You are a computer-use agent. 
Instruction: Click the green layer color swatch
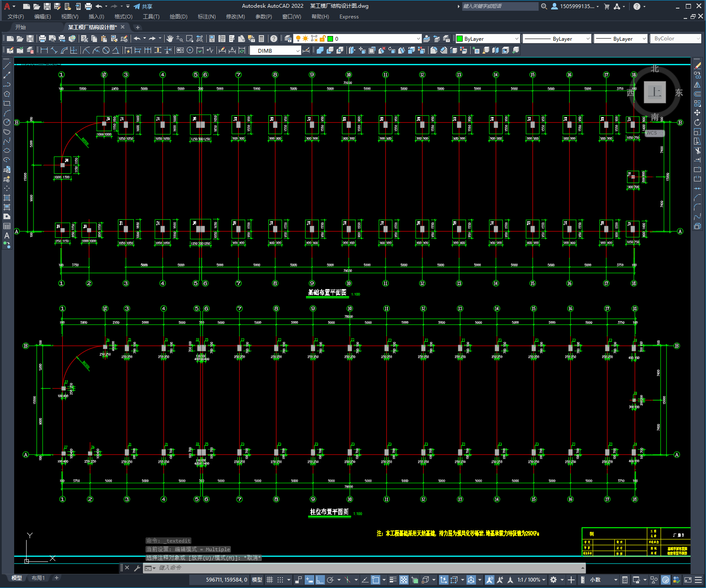[330, 39]
